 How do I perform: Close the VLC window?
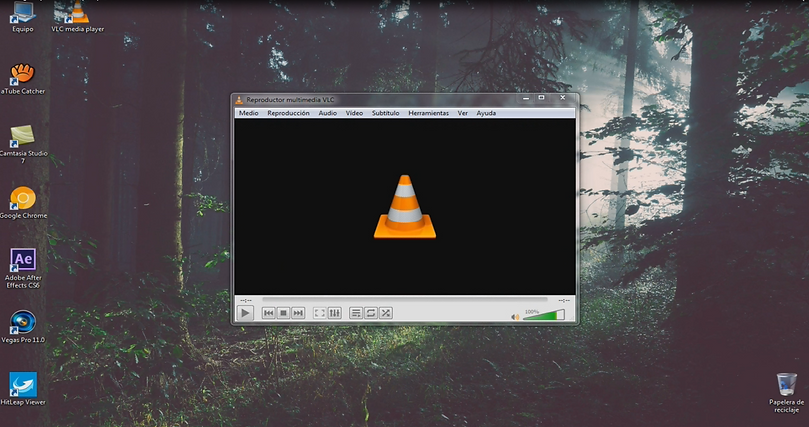pos(562,98)
